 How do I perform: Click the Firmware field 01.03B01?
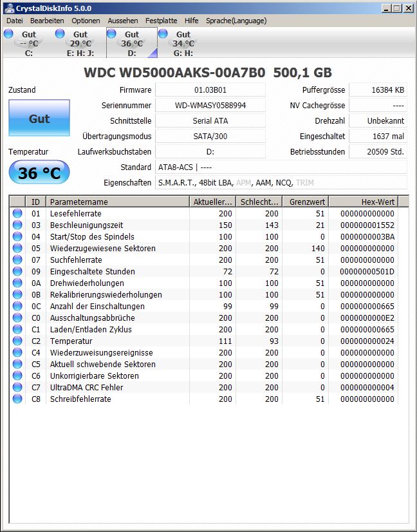click(x=210, y=90)
